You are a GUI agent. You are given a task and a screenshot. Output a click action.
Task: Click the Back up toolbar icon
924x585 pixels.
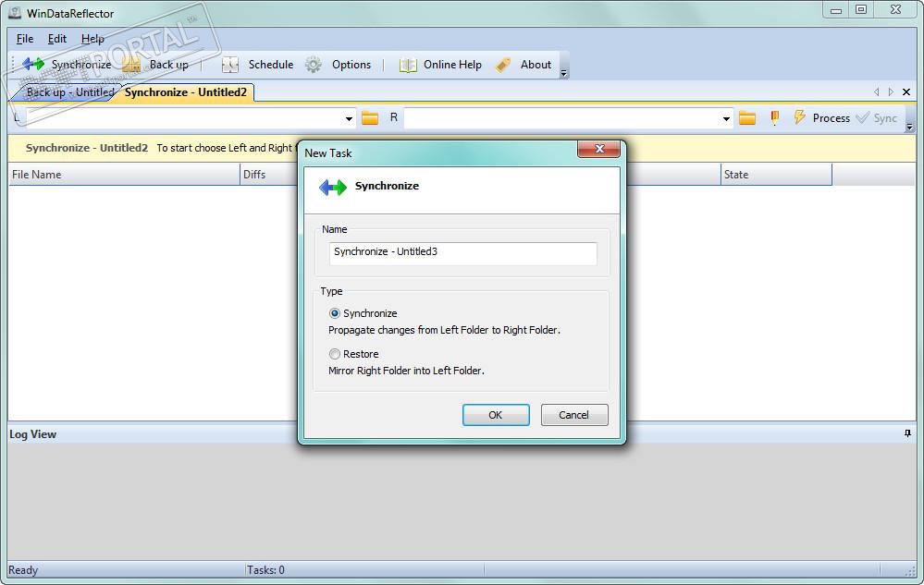131,65
